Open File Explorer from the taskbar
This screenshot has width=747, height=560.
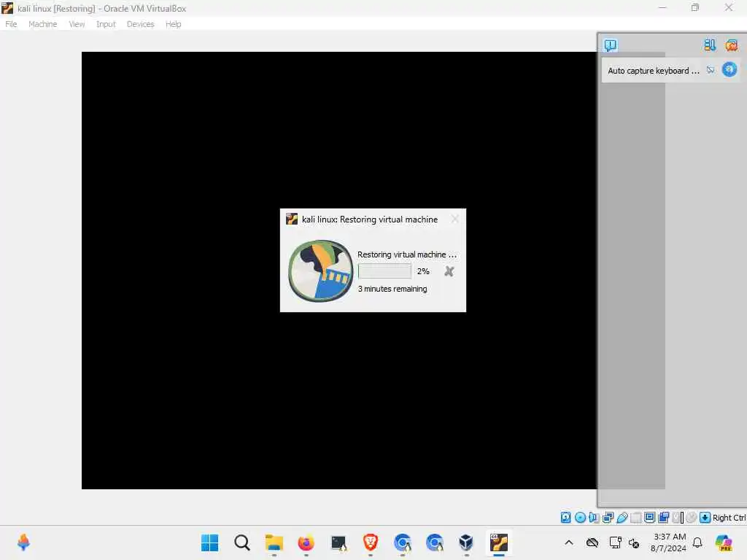tap(274, 542)
